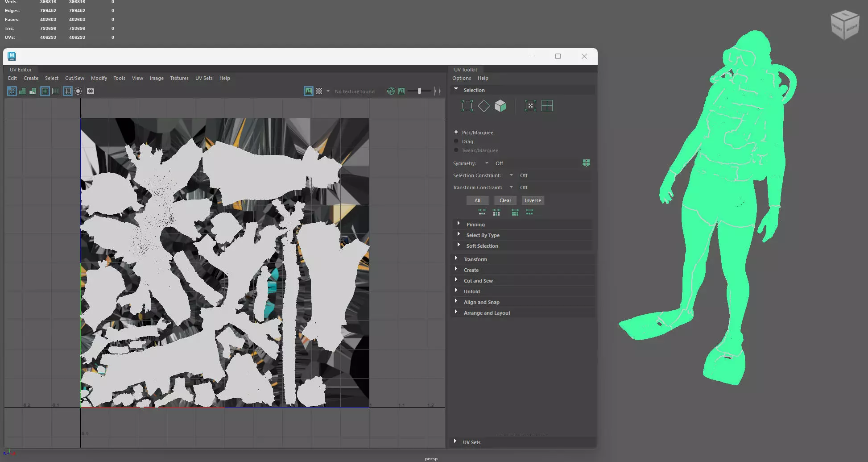Screen dimensions: 868x462
Task: Select face selection cube icon
Action: point(500,106)
